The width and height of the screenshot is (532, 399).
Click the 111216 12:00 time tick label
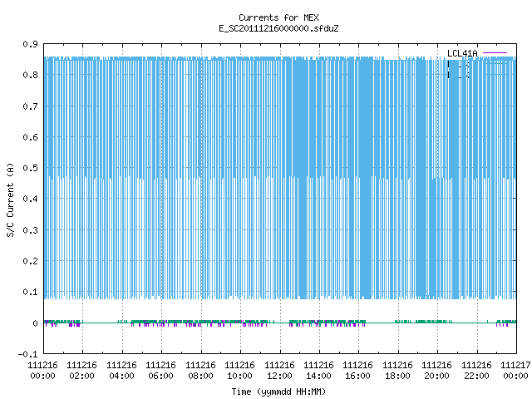click(279, 371)
